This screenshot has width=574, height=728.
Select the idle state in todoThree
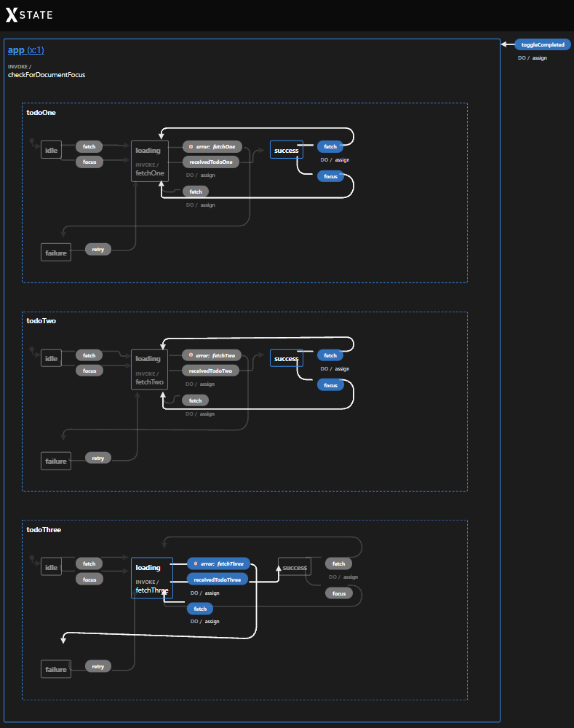[51, 567]
